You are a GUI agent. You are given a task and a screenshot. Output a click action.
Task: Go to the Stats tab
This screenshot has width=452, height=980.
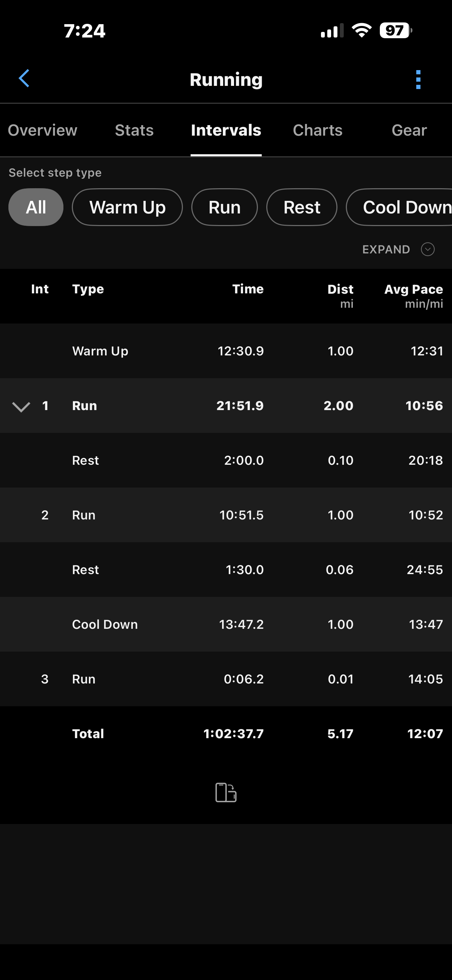134,130
